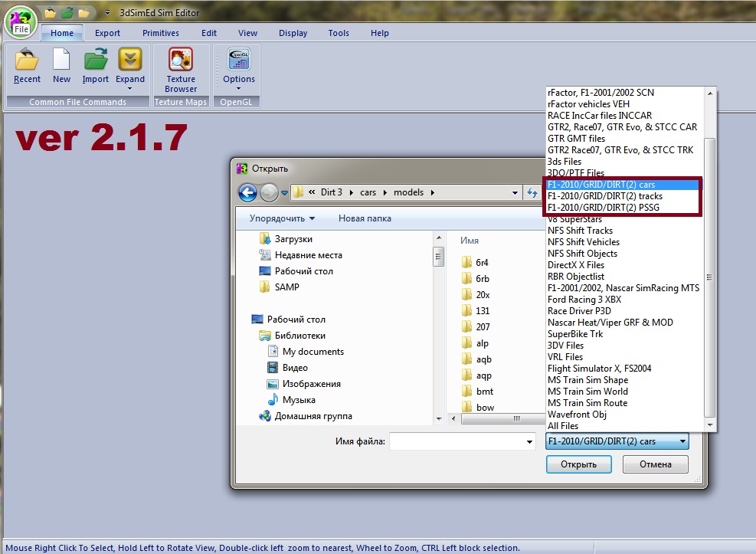This screenshot has height=554, width=756.
Task: Switch to the Edit ribbon tab
Action: click(209, 33)
